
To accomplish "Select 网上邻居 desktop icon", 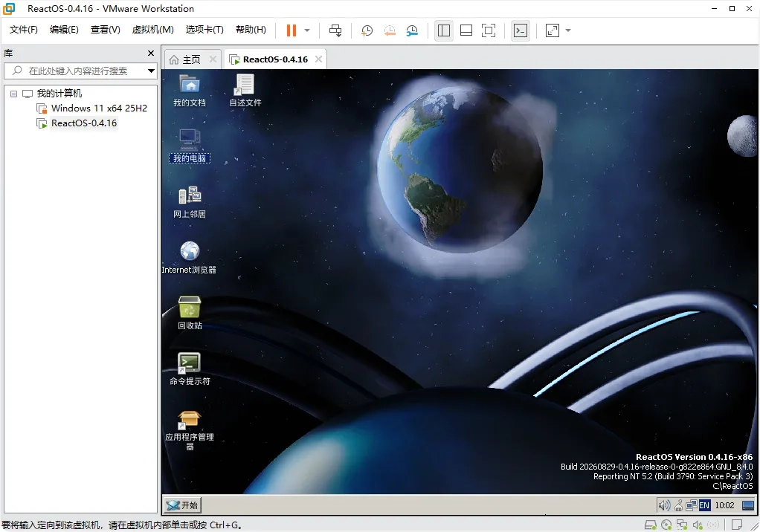I will pos(190,202).
